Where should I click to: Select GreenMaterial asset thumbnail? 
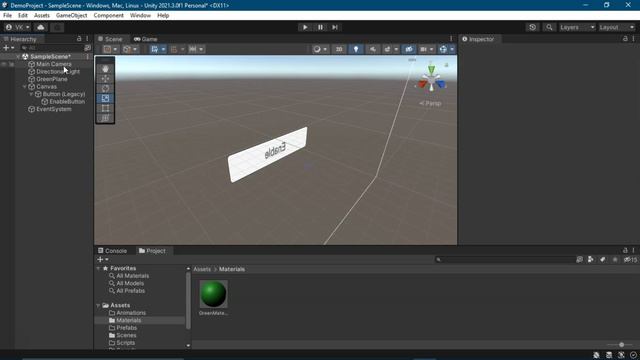(x=213, y=294)
